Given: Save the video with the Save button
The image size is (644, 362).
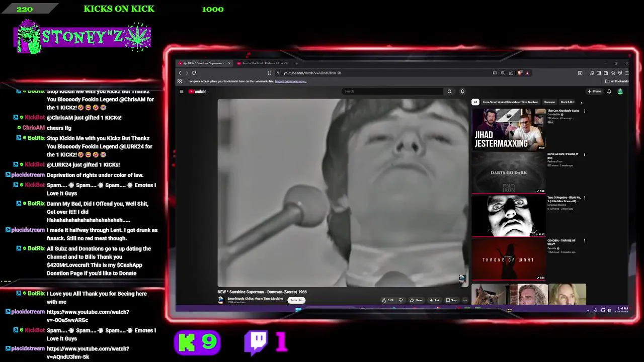Looking at the screenshot, I should point(451,300).
